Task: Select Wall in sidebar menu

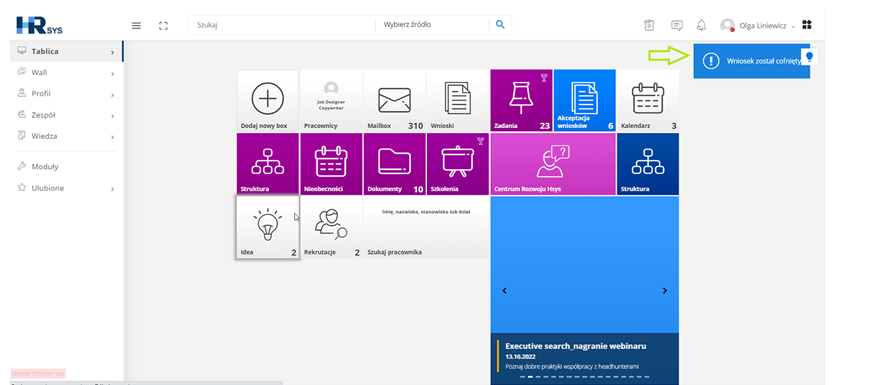Action: click(66, 72)
